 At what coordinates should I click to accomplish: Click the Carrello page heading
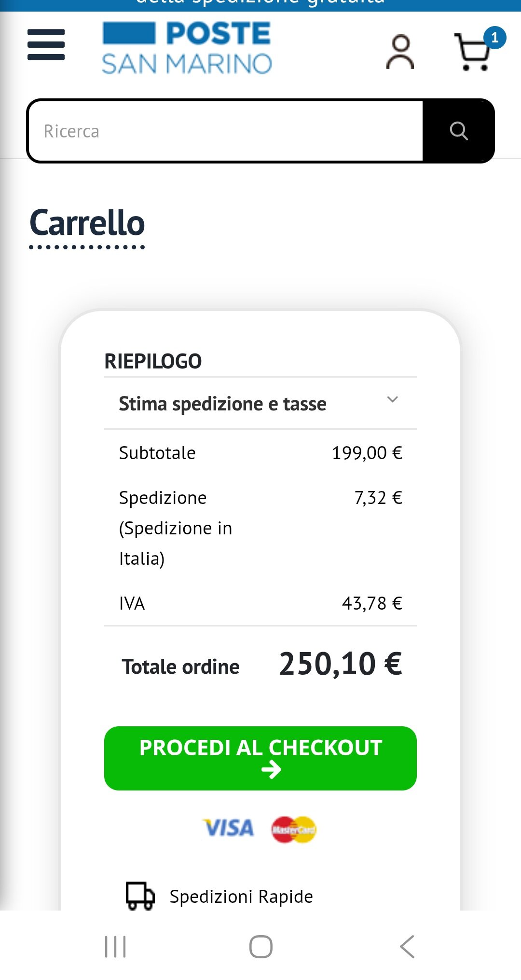[87, 223]
